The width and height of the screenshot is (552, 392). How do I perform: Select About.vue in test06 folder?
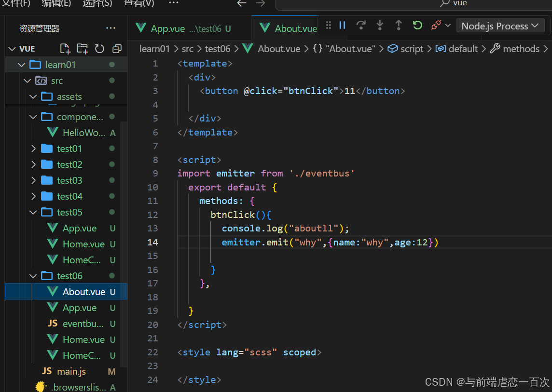66,292
